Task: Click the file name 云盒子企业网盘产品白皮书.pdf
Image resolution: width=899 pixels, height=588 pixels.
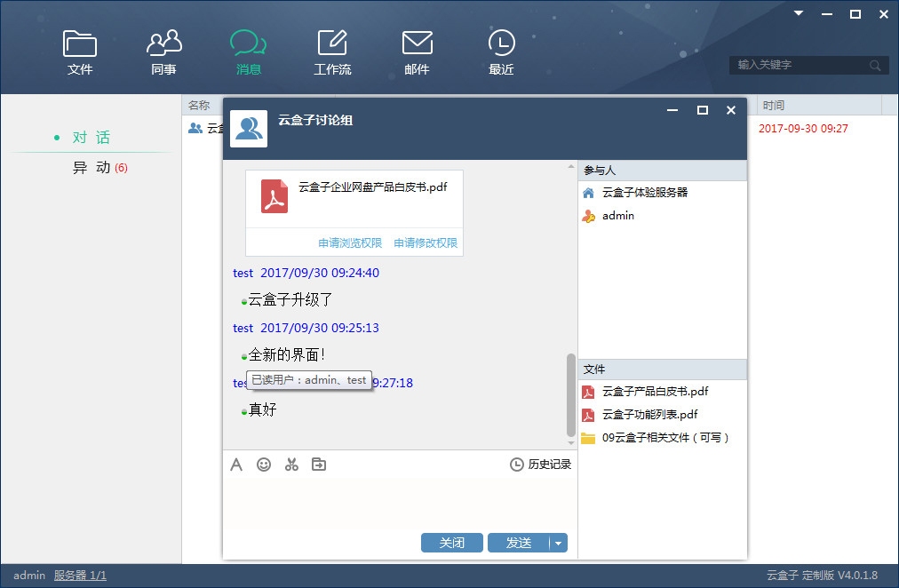Action: click(x=373, y=187)
